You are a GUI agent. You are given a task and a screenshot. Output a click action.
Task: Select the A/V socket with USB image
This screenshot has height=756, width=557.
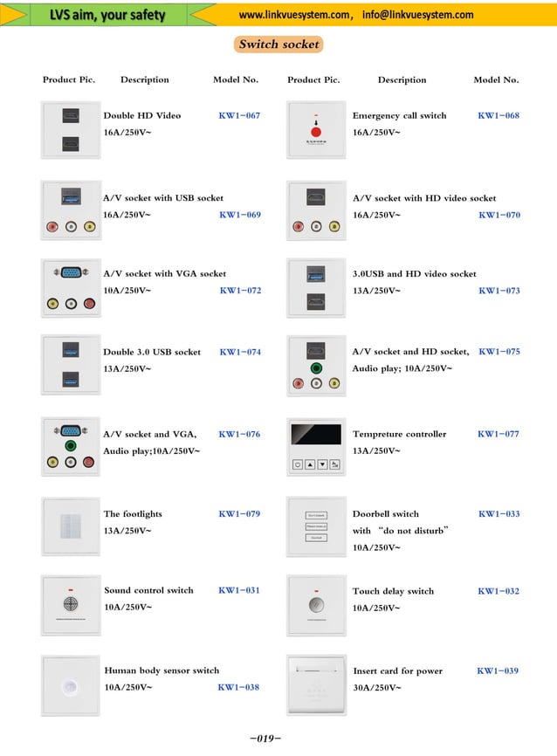click(x=70, y=210)
